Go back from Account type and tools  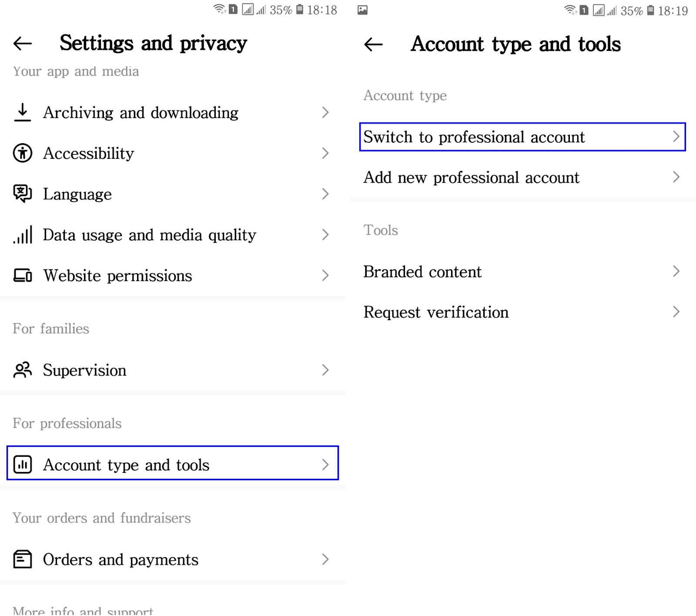click(373, 44)
